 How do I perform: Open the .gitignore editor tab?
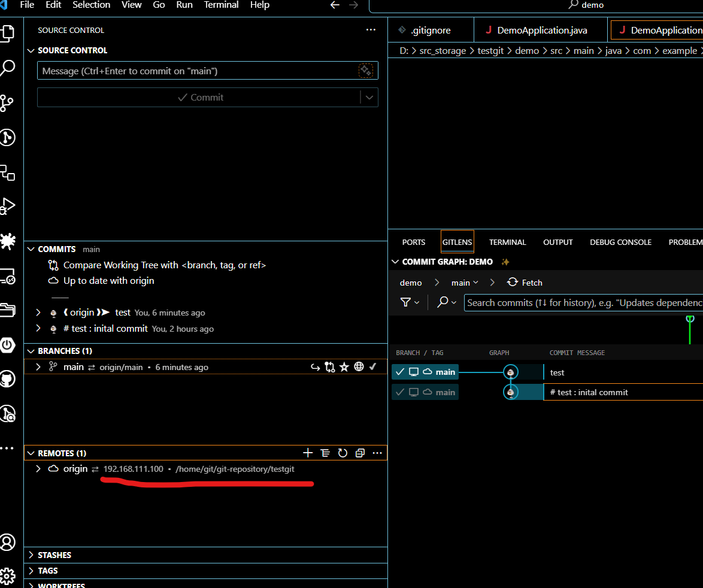coord(431,30)
